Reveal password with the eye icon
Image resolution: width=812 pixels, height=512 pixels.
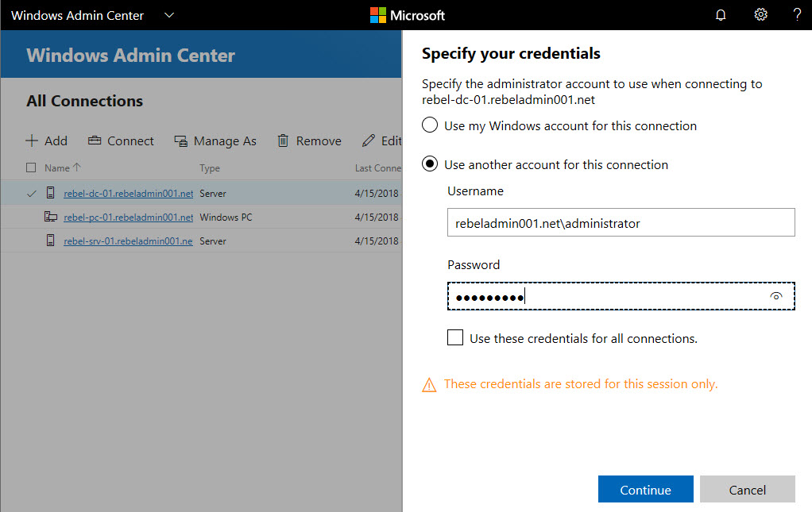[775, 296]
